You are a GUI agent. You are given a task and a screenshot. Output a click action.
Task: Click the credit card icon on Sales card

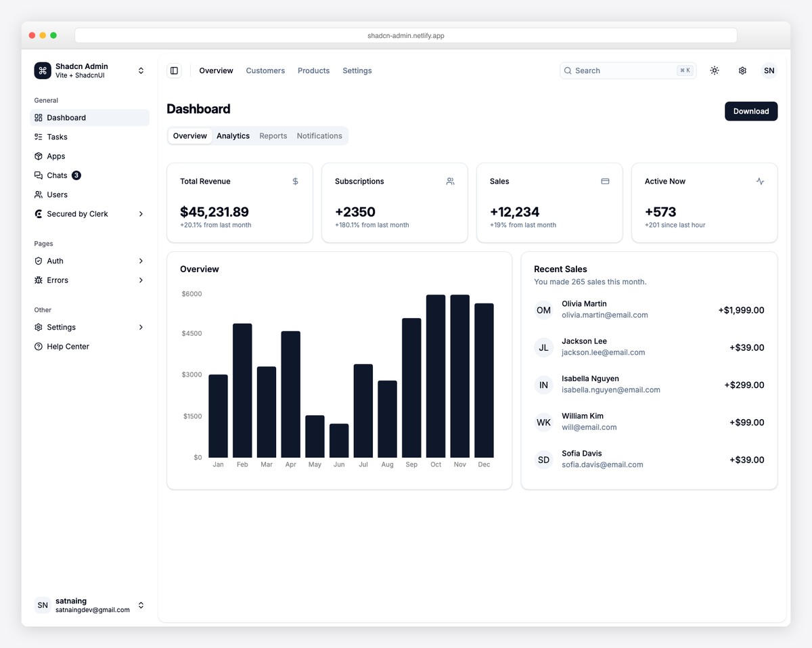tap(604, 181)
